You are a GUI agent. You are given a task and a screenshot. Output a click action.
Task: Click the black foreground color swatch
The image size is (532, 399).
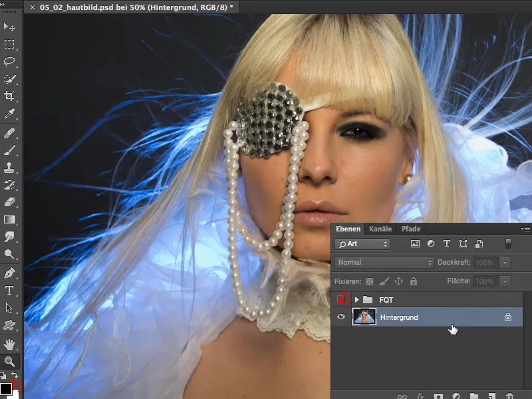(x=6, y=389)
